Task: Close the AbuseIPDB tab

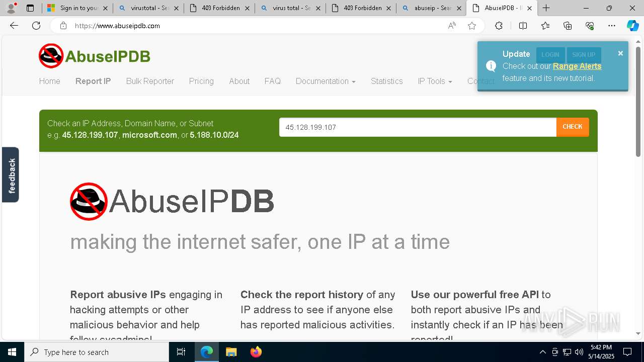Action: 529,8
